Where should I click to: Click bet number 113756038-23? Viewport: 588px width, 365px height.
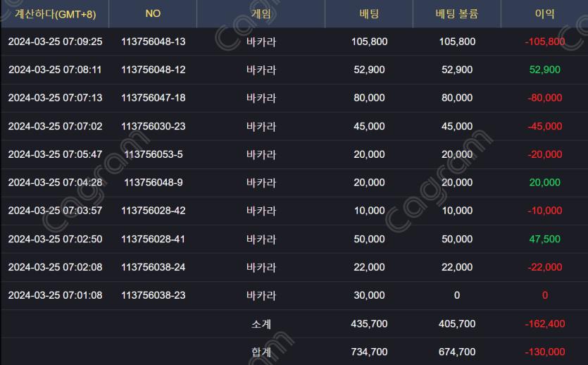[154, 295]
